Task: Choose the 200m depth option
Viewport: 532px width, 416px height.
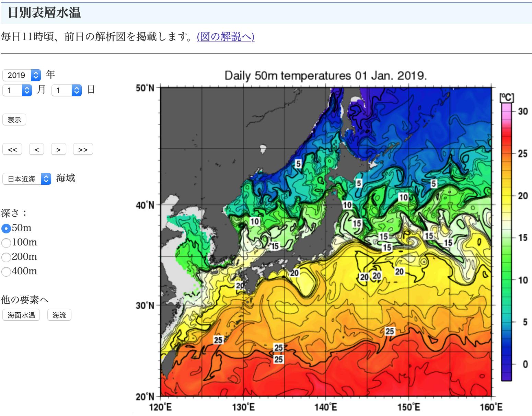Action: point(6,257)
